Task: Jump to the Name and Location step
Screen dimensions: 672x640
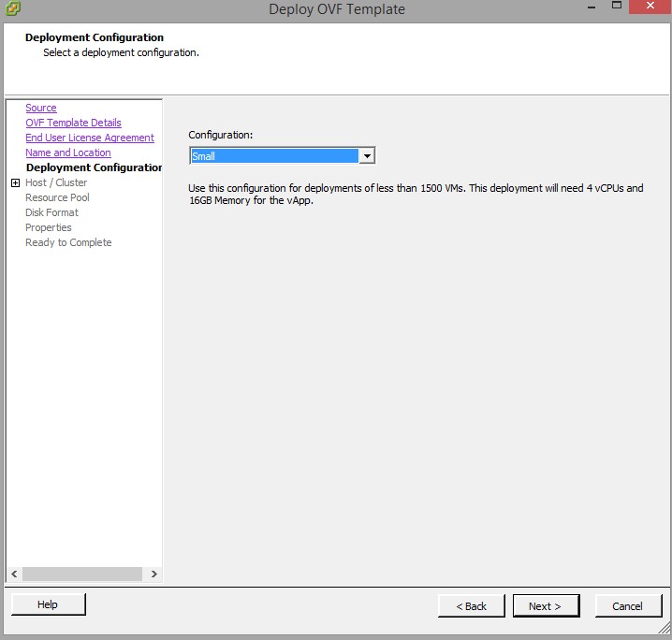Action: 68,153
